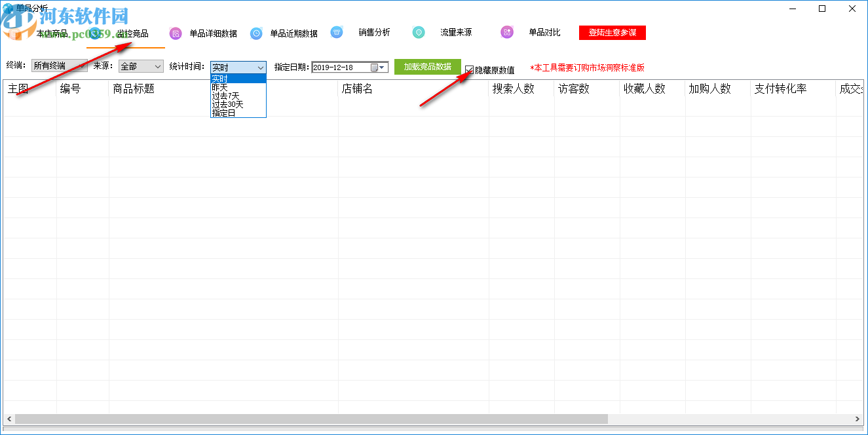The width and height of the screenshot is (868, 435).
Task: Click the green 流量来源 circular icon
Action: [x=418, y=31]
